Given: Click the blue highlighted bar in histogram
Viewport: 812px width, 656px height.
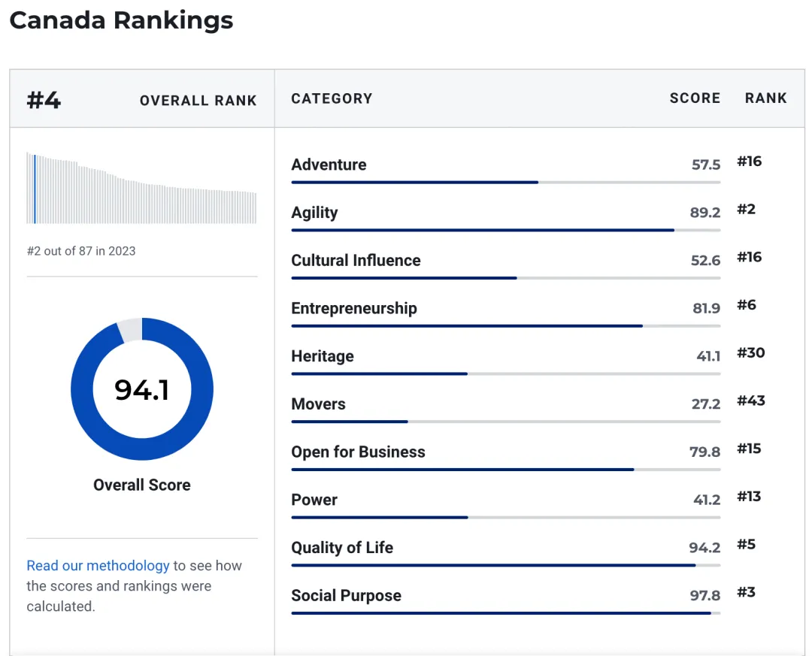Looking at the screenshot, I should 35,189.
